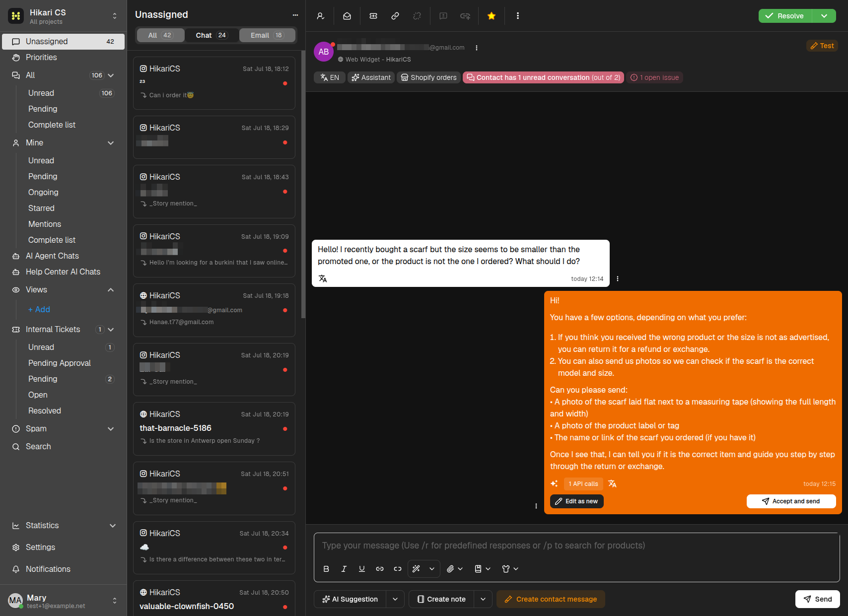Click the Italic formatting icon
This screenshot has width=848, height=616.
(344, 569)
